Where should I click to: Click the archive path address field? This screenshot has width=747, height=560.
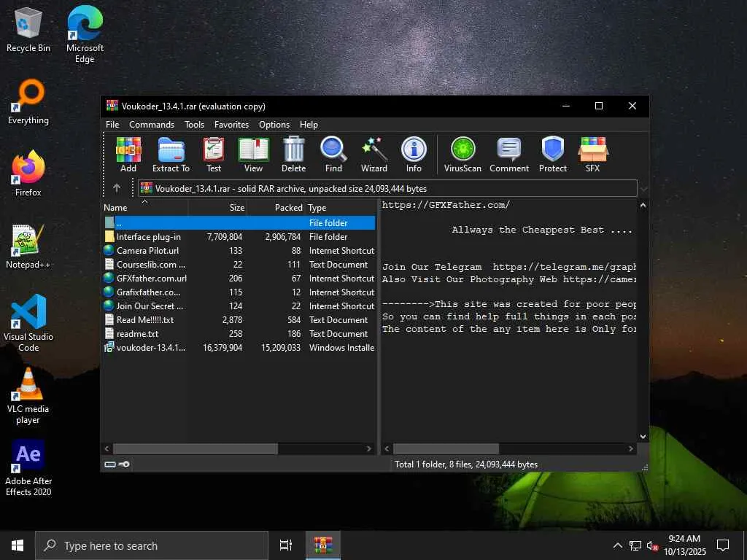click(387, 189)
